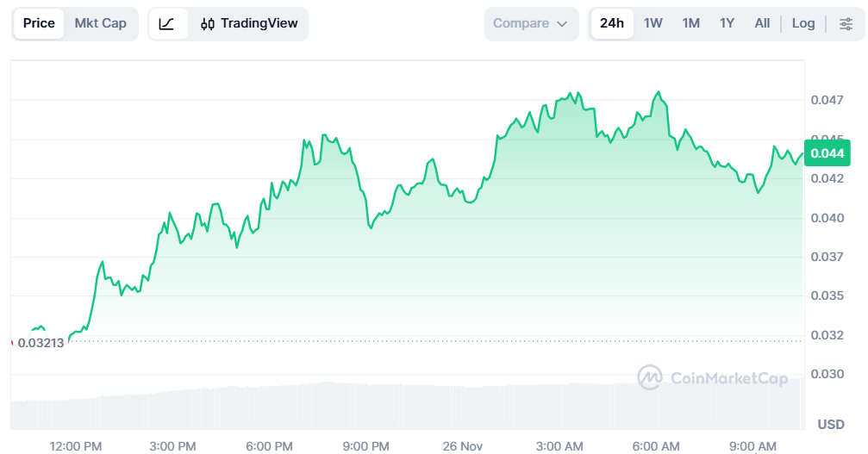868x454 pixels.
Task: Click the USD currency label
Action: tap(831, 425)
